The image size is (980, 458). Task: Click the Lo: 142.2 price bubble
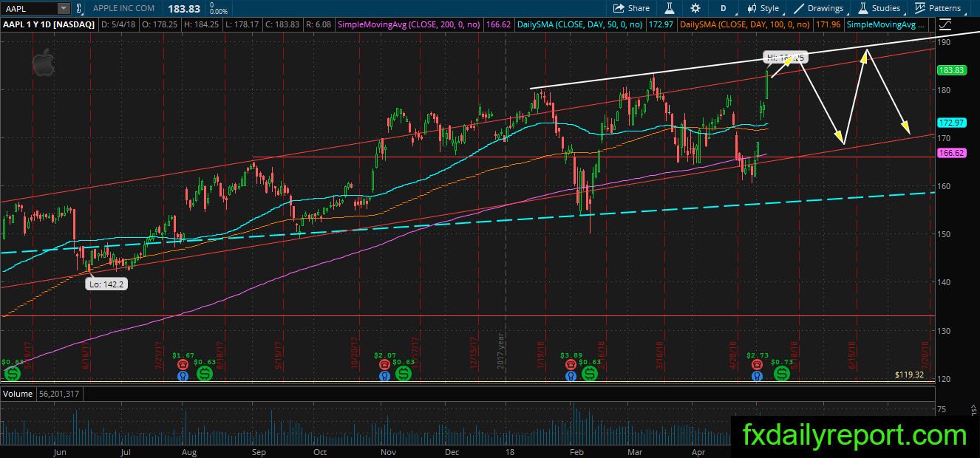[x=106, y=284]
